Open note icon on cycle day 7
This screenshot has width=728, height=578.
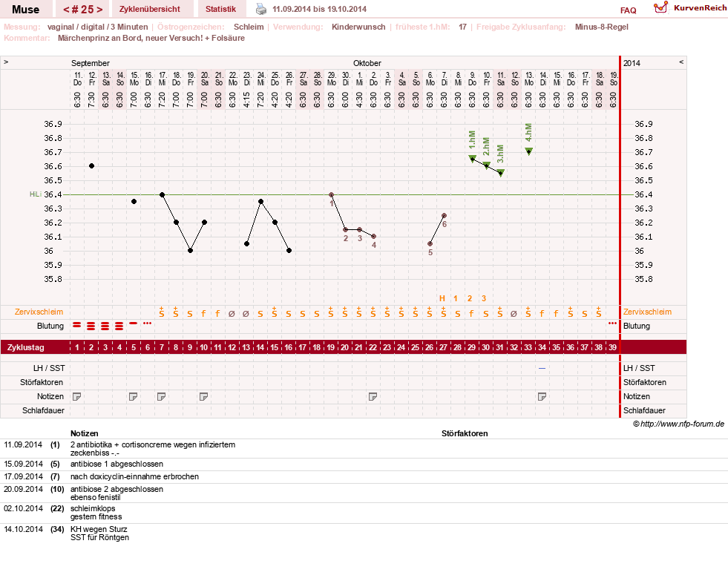pos(162,396)
